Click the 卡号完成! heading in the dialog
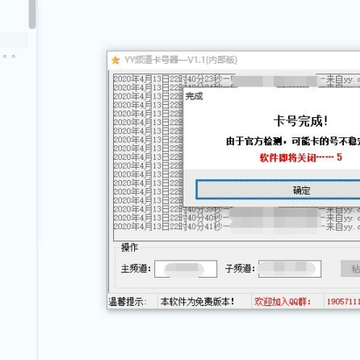Screen dimensions: 360x360 click(x=301, y=121)
